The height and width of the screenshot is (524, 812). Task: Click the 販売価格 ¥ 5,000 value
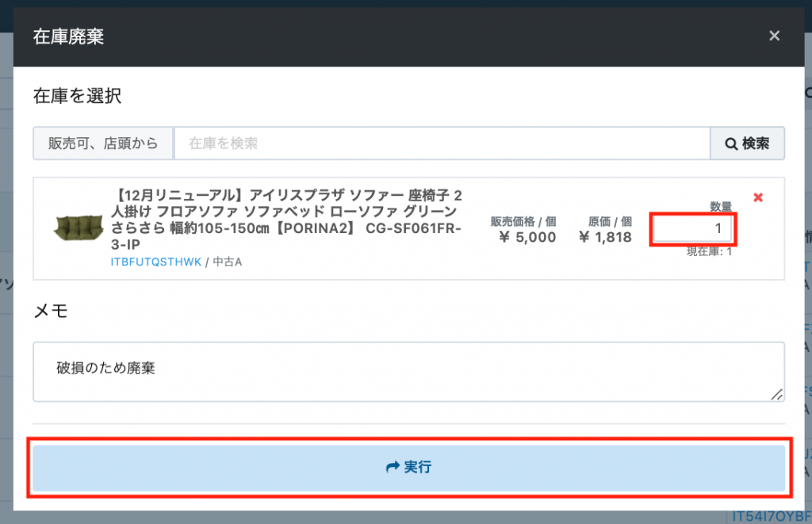(x=527, y=237)
